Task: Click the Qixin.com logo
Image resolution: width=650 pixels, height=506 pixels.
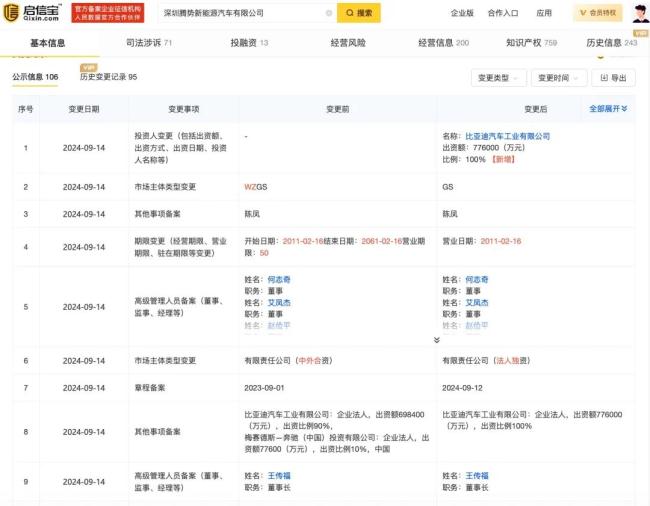Action: coord(32,13)
